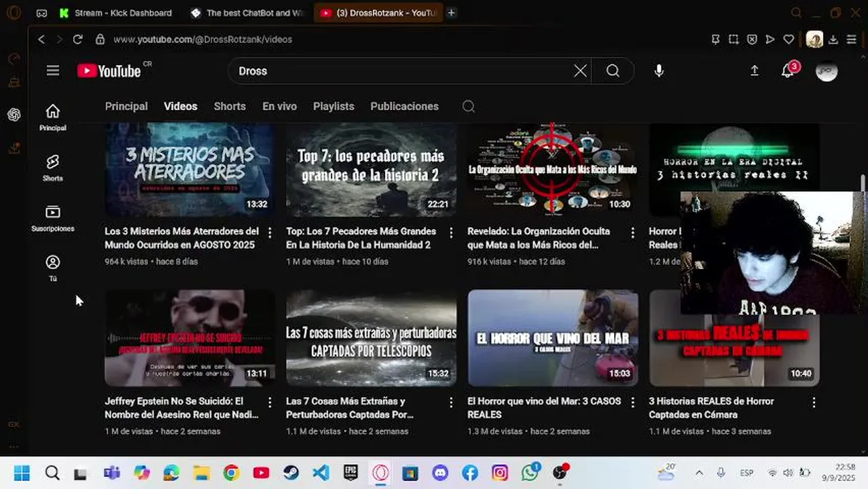The width and height of the screenshot is (868, 489).
Task: Open the YouTube hamburger guide menu
Action: (x=53, y=71)
